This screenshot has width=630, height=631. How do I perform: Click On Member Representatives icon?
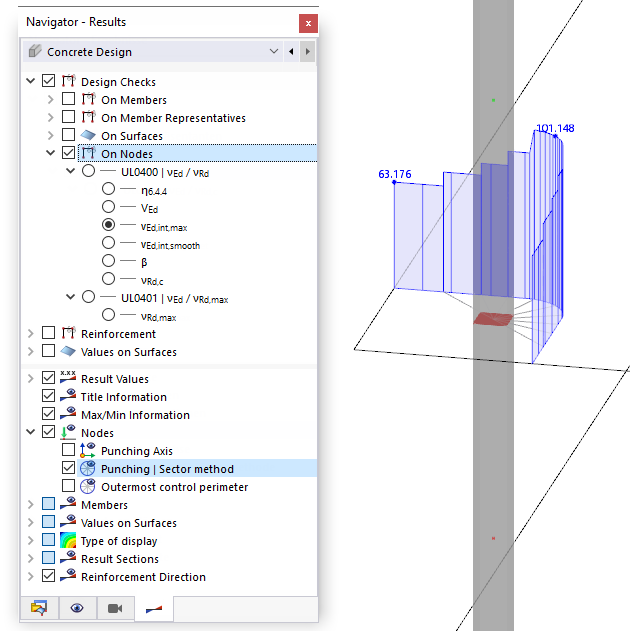(89, 117)
